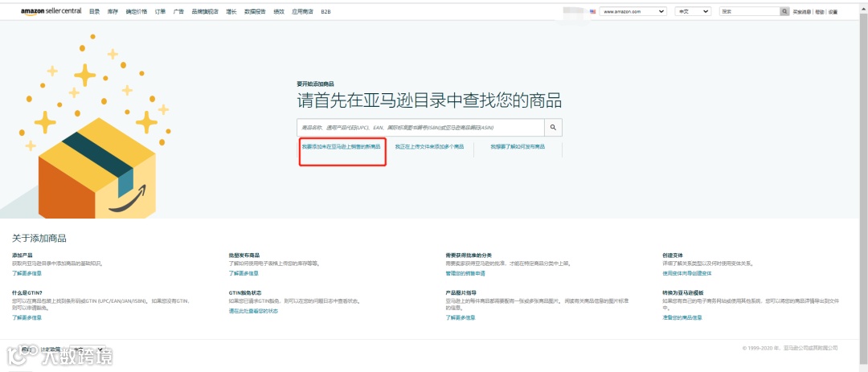Click 准备您的商品信息 link
This screenshot has width=868, height=372.
pos(682,317)
